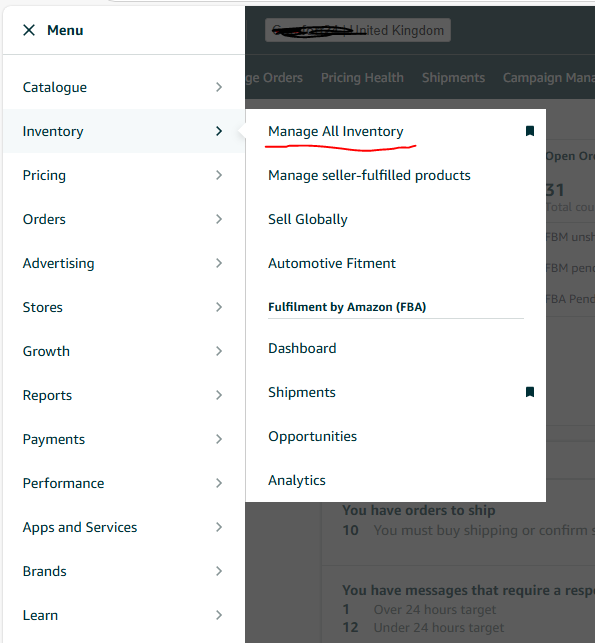Screen dimensions: 595x643
Task: Open the Apps and Services menu item
Action: click(124, 527)
